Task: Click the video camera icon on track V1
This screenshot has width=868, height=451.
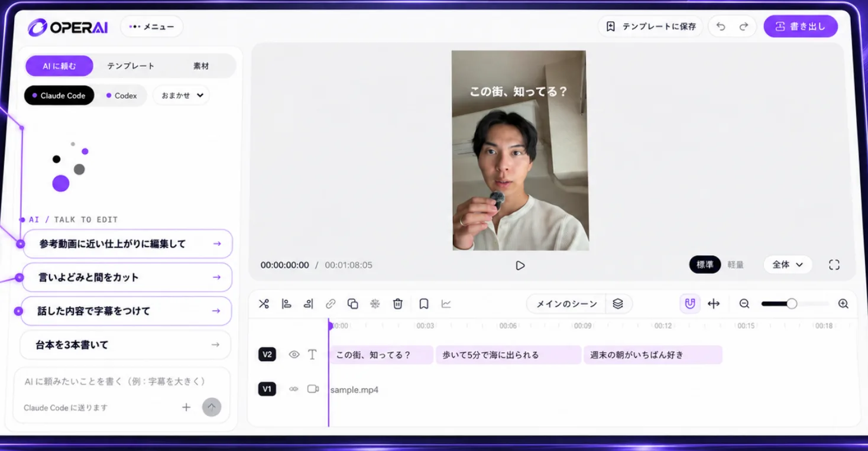Action: pyautogui.click(x=313, y=389)
